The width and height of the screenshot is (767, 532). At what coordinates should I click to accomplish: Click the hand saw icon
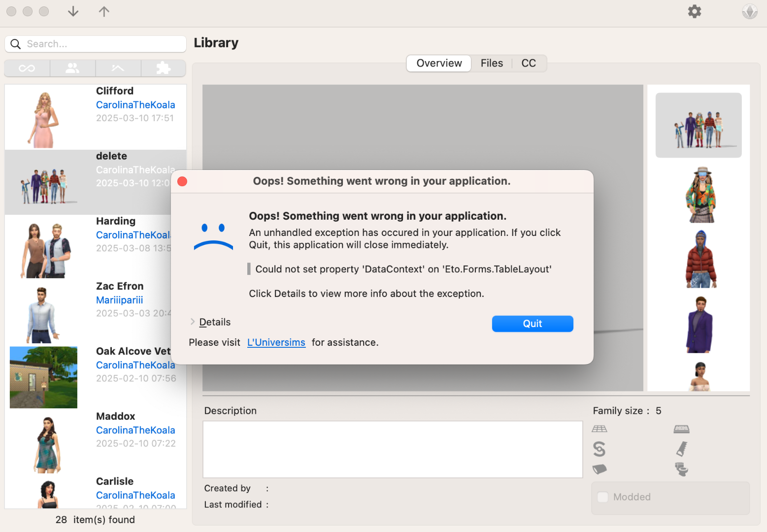[x=681, y=449]
